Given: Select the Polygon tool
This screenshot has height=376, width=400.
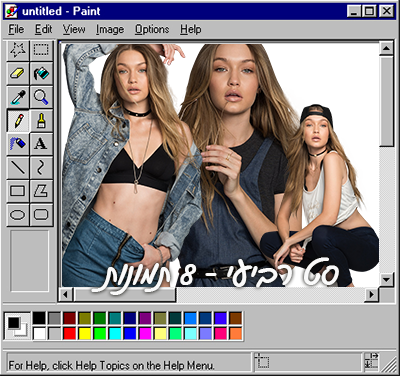Looking at the screenshot, I should pos(41,191).
